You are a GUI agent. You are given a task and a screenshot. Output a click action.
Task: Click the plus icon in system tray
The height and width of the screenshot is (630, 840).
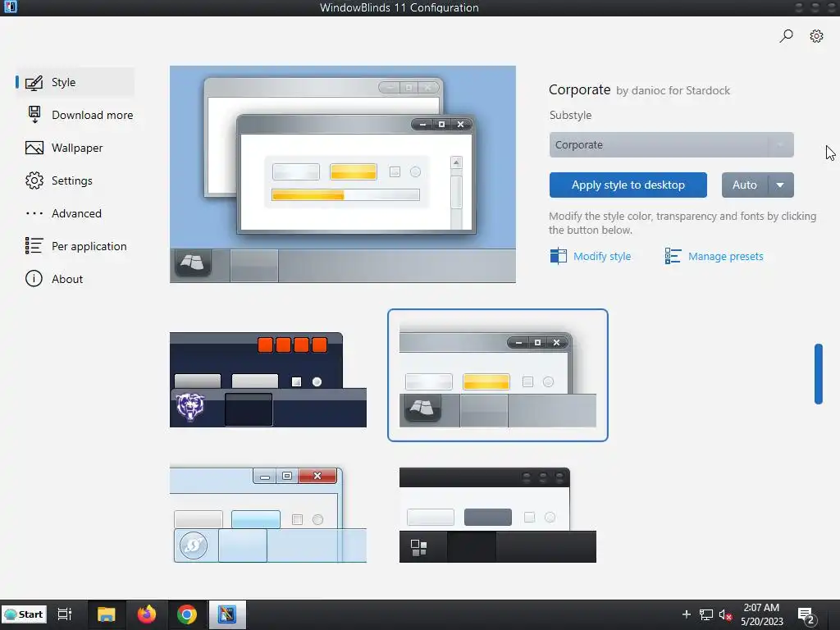pos(687,614)
